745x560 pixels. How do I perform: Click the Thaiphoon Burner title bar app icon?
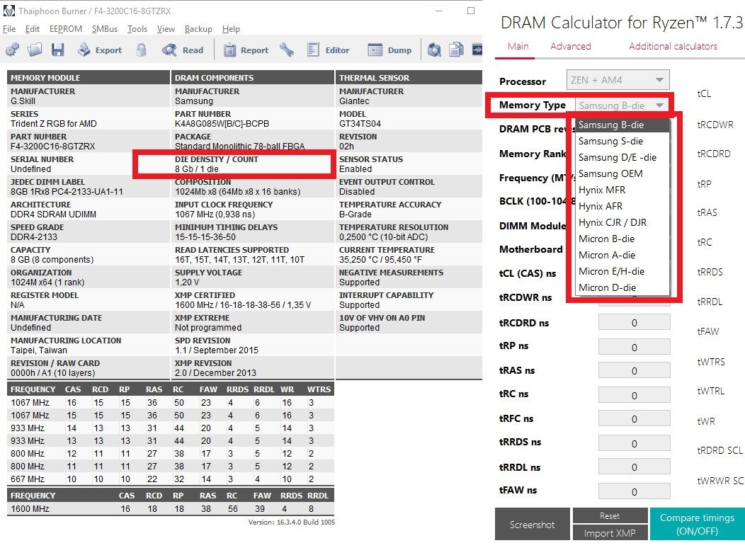click(x=9, y=11)
